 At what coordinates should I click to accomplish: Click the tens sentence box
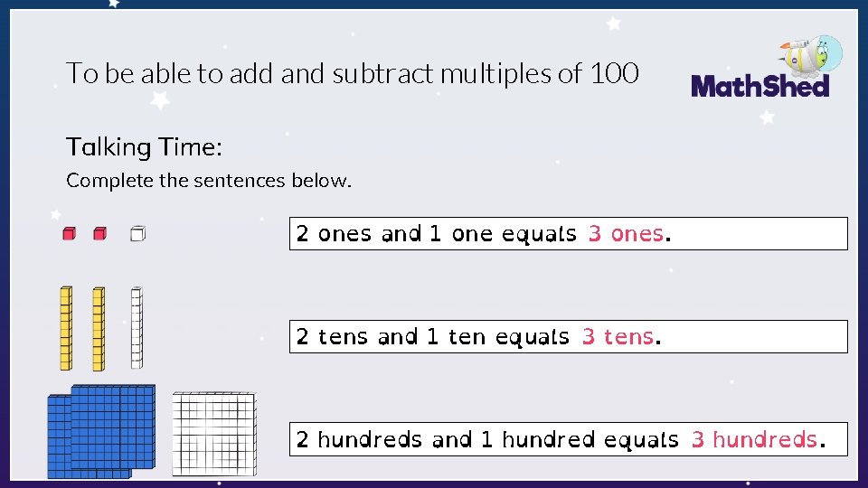tap(568, 336)
